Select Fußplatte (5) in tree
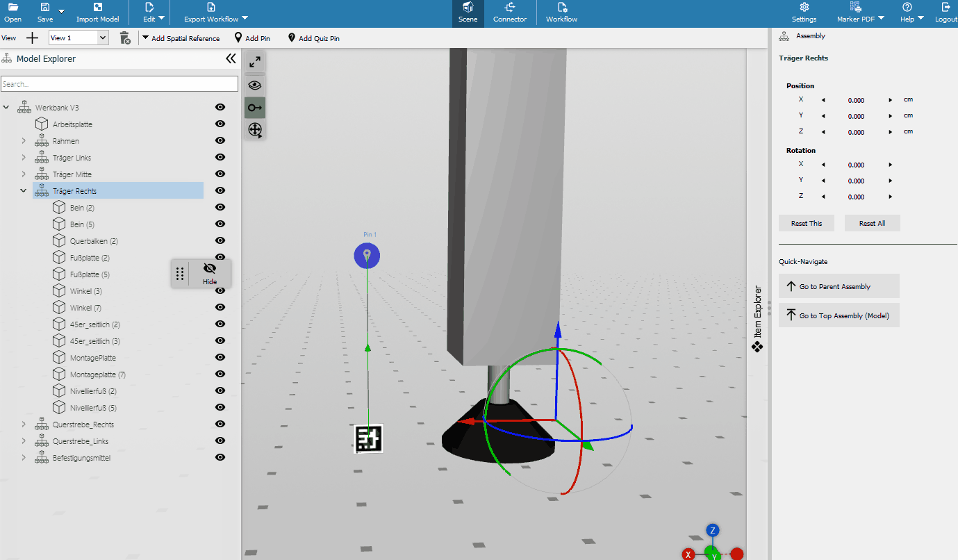 pos(90,274)
